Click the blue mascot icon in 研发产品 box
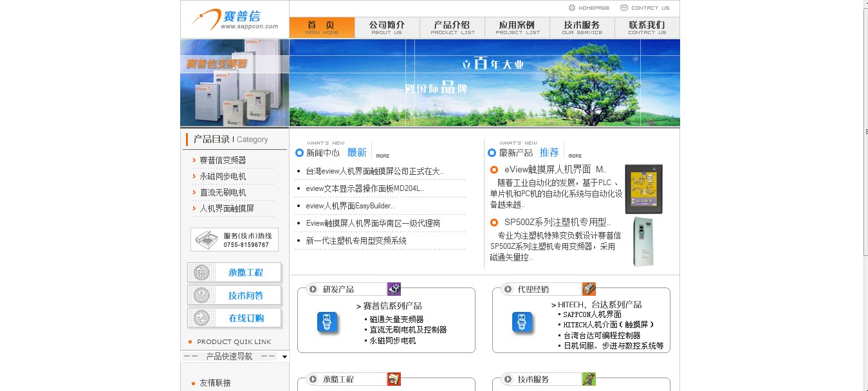This screenshot has height=391, width=868. click(328, 322)
